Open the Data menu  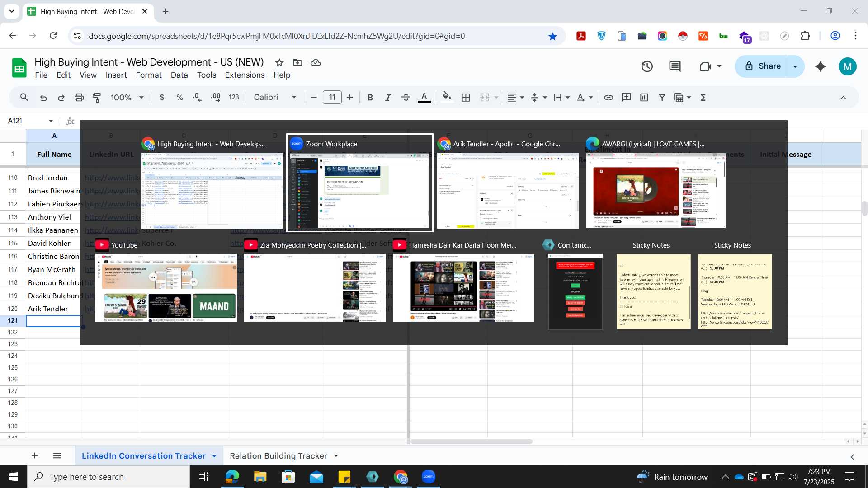point(179,75)
